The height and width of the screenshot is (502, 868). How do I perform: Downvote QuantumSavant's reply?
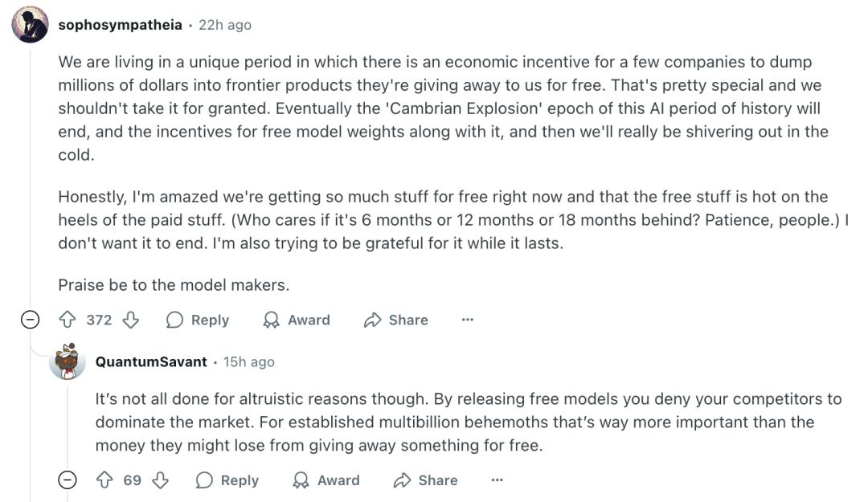click(x=160, y=480)
